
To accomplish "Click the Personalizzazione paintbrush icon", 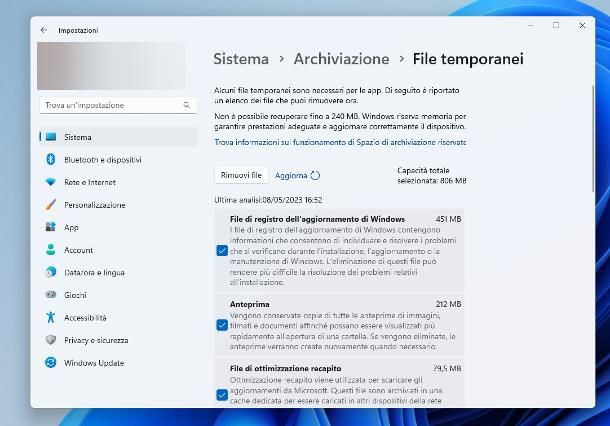I will click(51, 204).
